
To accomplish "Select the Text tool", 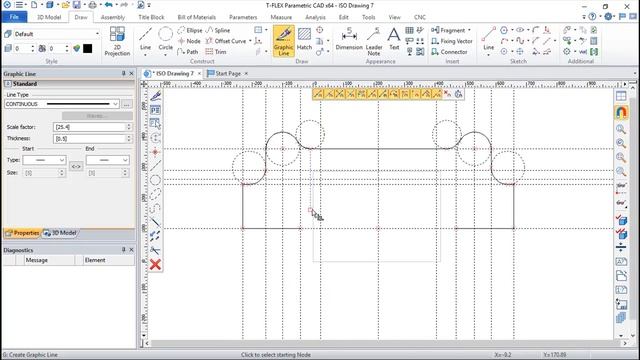I will click(394, 40).
